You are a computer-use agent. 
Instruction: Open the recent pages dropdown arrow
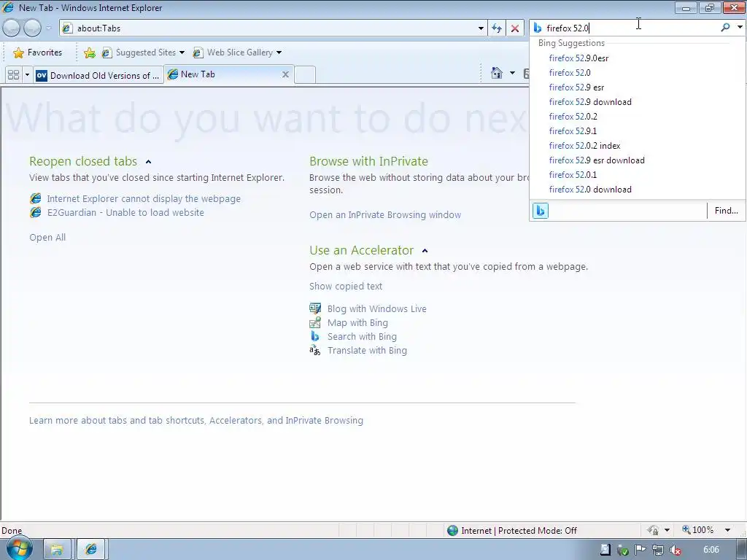pos(48,28)
